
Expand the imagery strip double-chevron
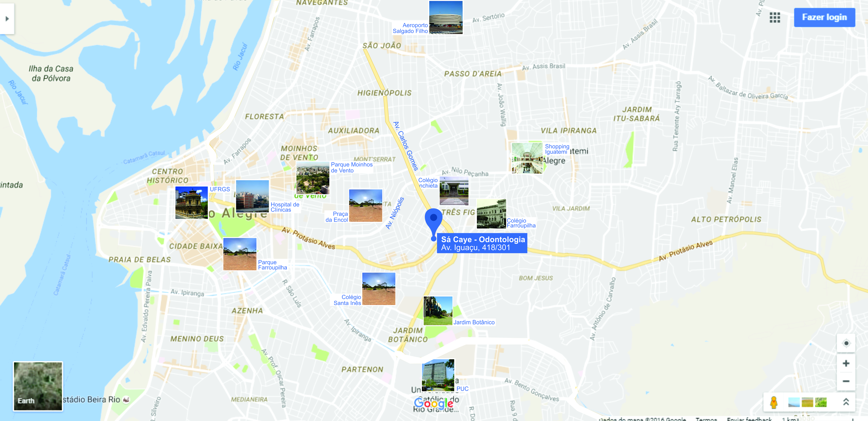pyautogui.click(x=846, y=402)
